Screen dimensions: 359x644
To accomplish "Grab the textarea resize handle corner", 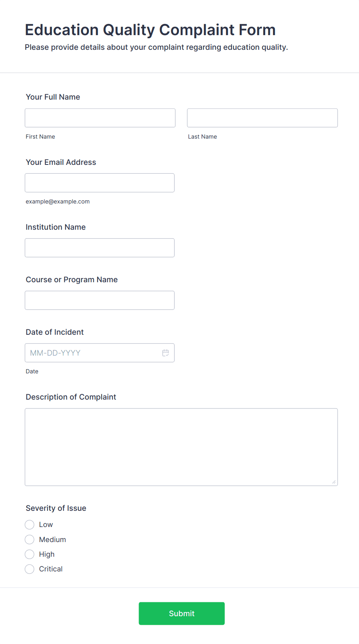I will pyautogui.click(x=334, y=482).
